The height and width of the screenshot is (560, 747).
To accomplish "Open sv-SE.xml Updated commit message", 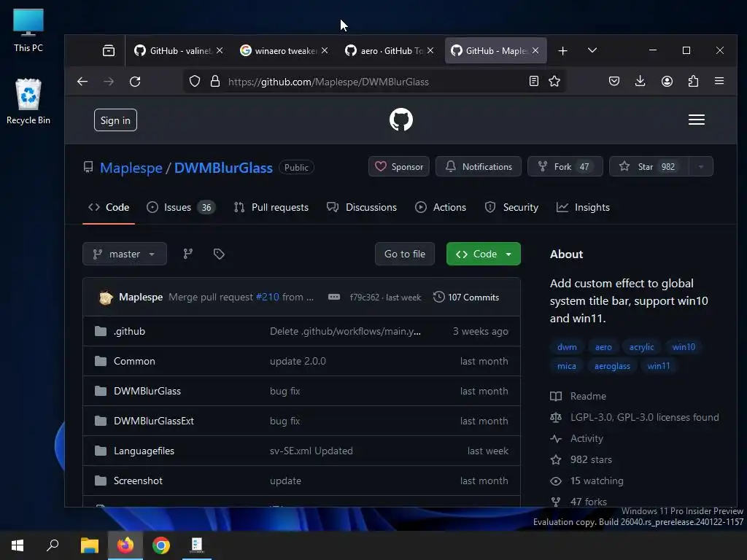I will 311,451.
